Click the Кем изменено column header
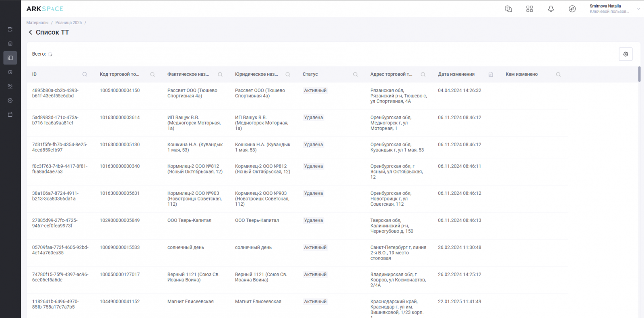This screenshot has width=644, height=318. [x=522, y=74]
